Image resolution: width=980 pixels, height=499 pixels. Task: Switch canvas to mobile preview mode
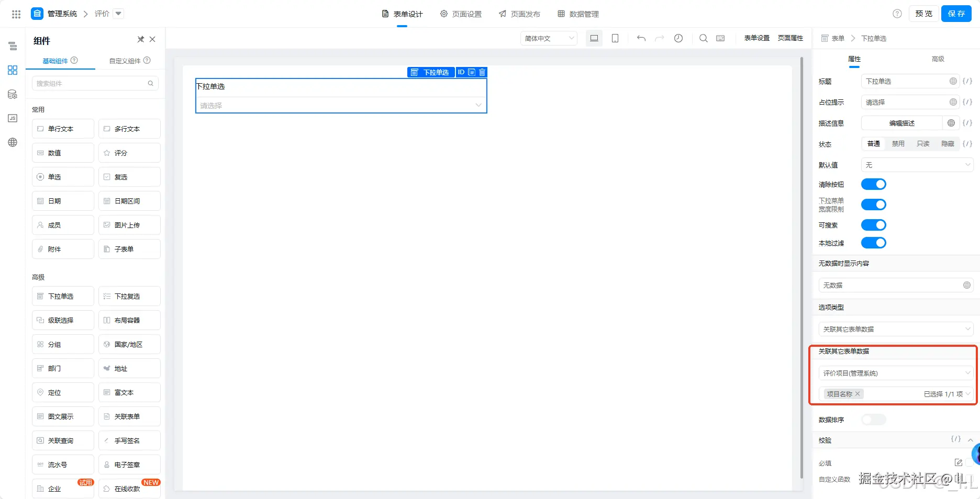(615, 38)
